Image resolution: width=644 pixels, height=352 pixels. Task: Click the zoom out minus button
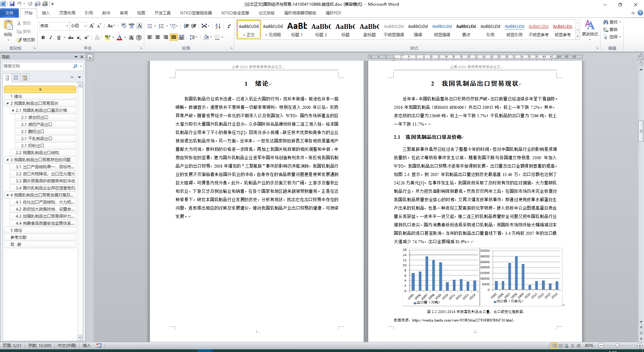point(601,345)
